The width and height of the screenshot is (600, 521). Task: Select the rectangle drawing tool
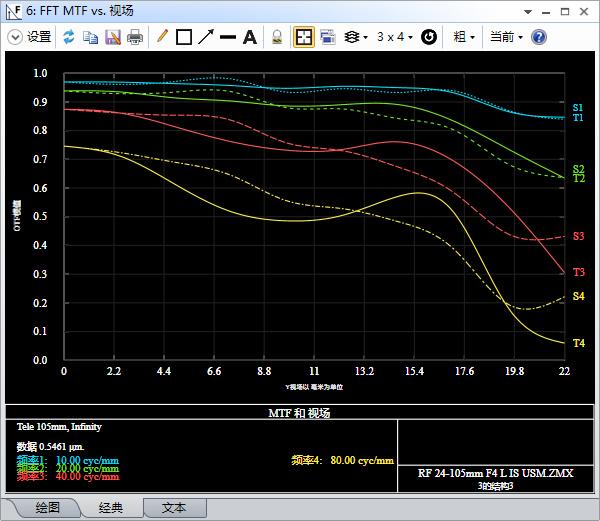pyautogui.click(x=184, y=37)
